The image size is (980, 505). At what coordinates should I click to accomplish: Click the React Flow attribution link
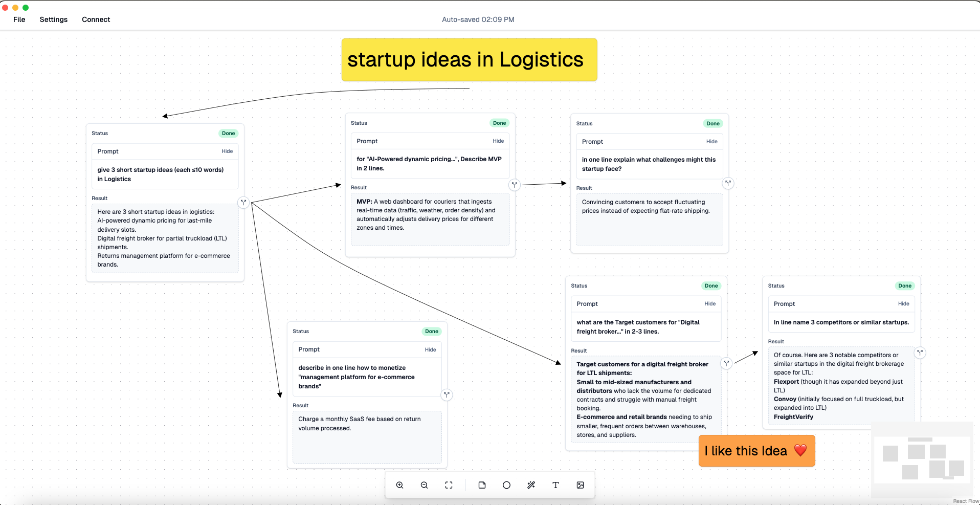(966, 501)
